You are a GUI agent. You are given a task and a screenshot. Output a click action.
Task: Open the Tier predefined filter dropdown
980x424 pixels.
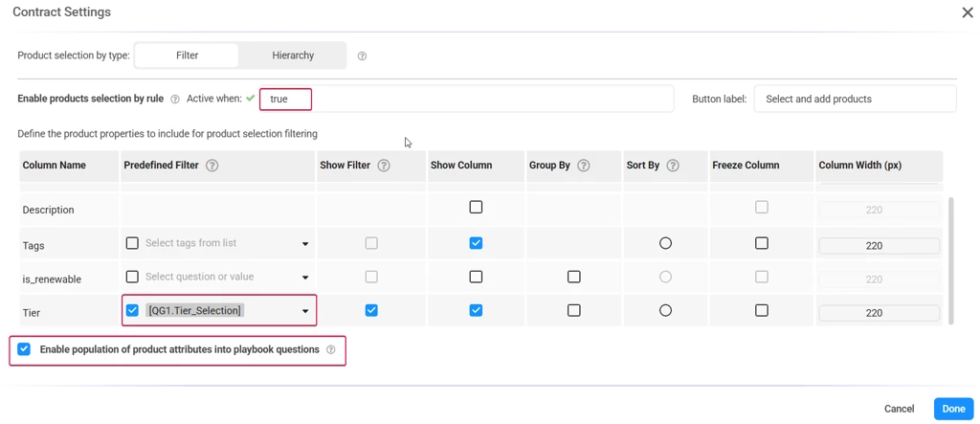tap(305, 311)
